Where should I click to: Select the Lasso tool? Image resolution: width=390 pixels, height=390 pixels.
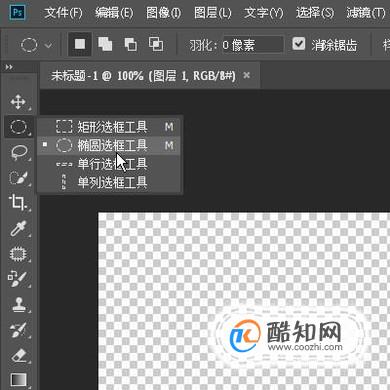pyautogui.click(x=19, y=152)
